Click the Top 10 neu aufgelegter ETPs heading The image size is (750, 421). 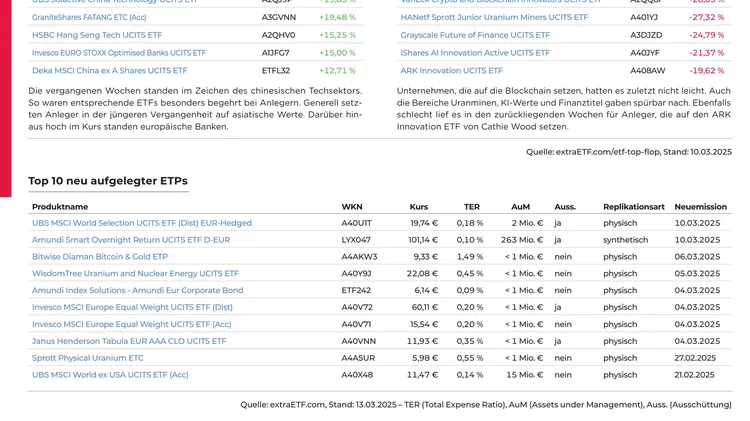108,181
